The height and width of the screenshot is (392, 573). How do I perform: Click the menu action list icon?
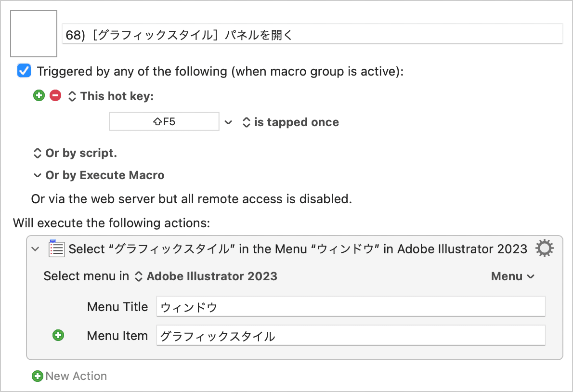pyautogui.click(x=57, y=248)
